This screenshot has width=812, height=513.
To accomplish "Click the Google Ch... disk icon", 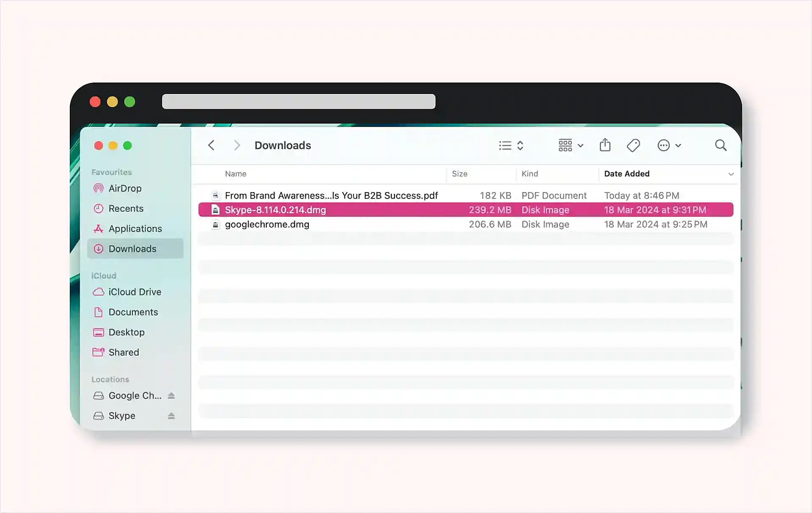I will coord(99,396).
